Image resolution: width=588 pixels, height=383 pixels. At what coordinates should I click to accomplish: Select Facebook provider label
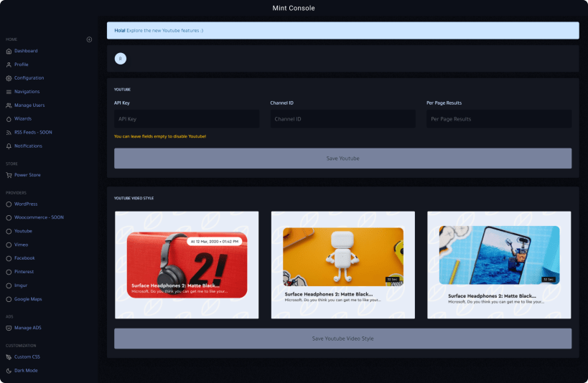(x=24, y=258)
